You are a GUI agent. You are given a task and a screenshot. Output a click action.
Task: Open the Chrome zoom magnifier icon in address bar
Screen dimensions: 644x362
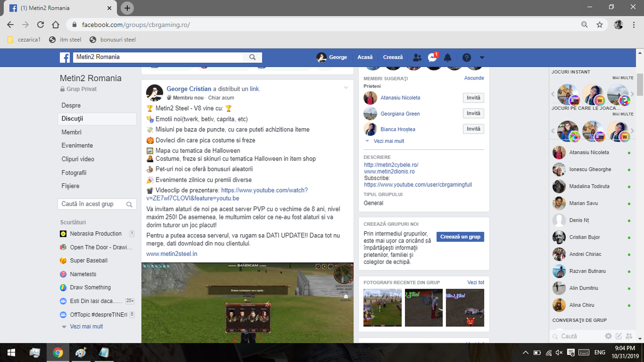coord(585,25)
